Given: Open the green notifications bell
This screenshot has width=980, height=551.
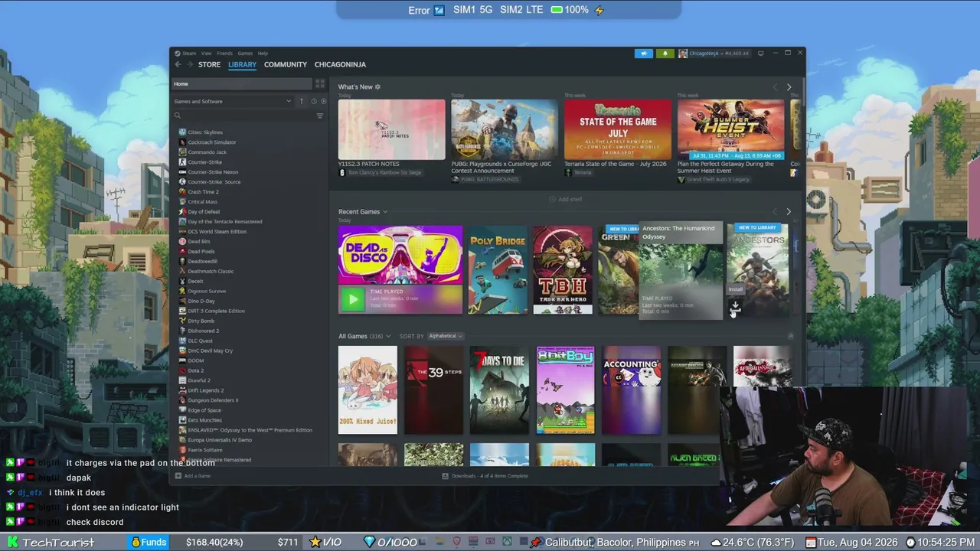Looking at the screenshot, I should coord(665,54).
